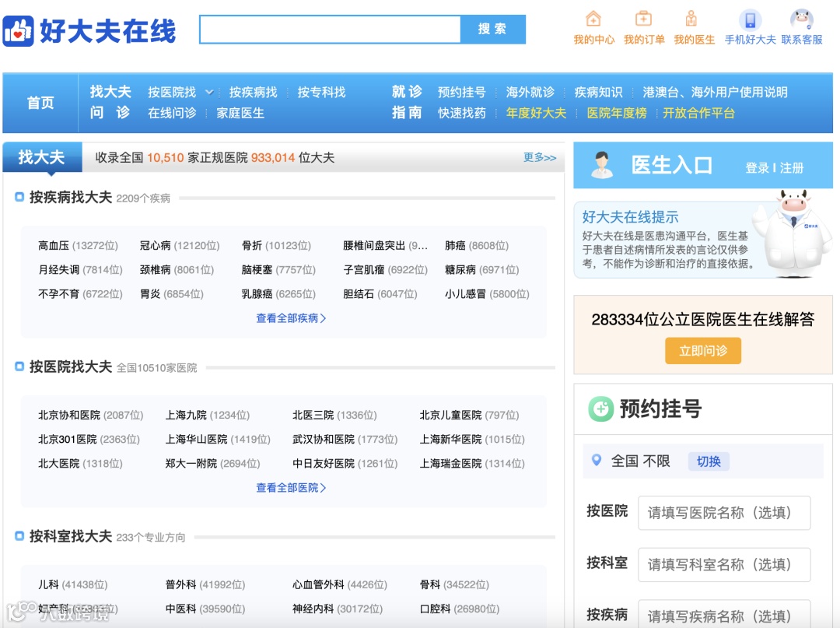Screen dimensions: 840x628
Task: Click doctor avatar icon in 医生入口
Action: click(601, 165)
